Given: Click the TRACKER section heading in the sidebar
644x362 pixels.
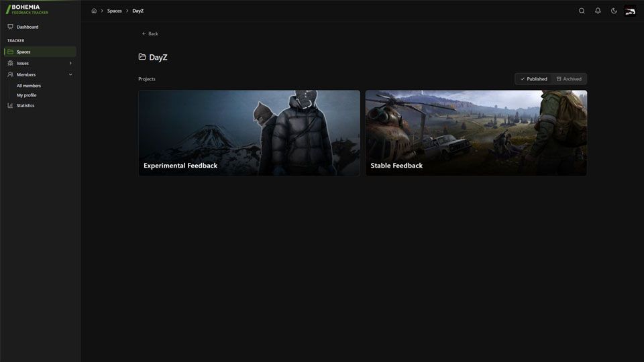Looking at the screenshot, I should [x=15, y=41].
